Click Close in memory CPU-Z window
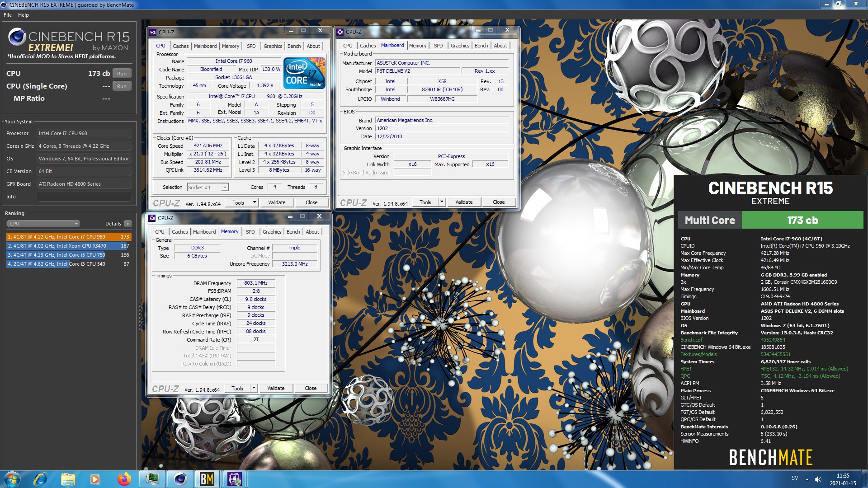This screenshot has width=868, height=488. [x=311, y=388]
